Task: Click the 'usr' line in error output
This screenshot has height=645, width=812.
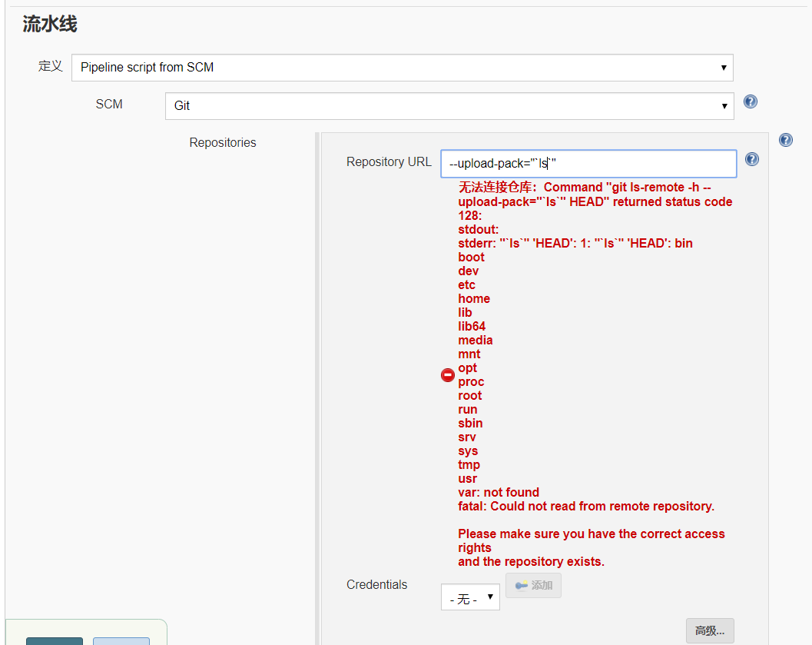Action: click(468, 479)
